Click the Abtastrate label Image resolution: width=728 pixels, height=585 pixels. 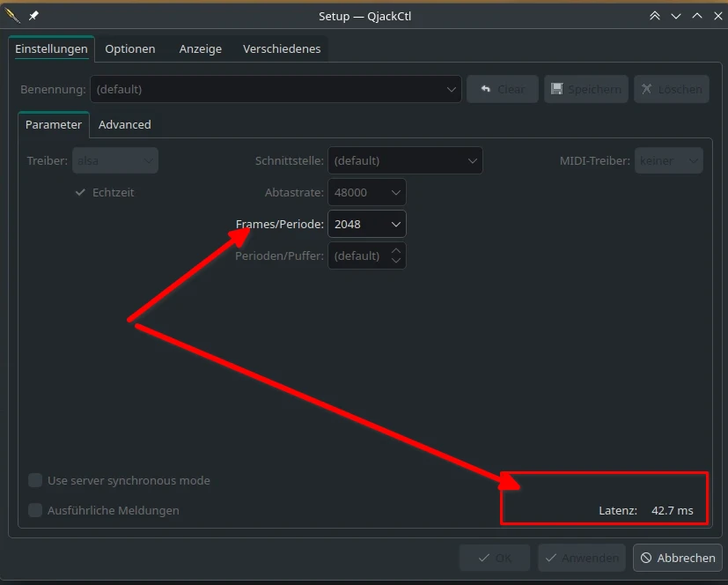[294, 192]
